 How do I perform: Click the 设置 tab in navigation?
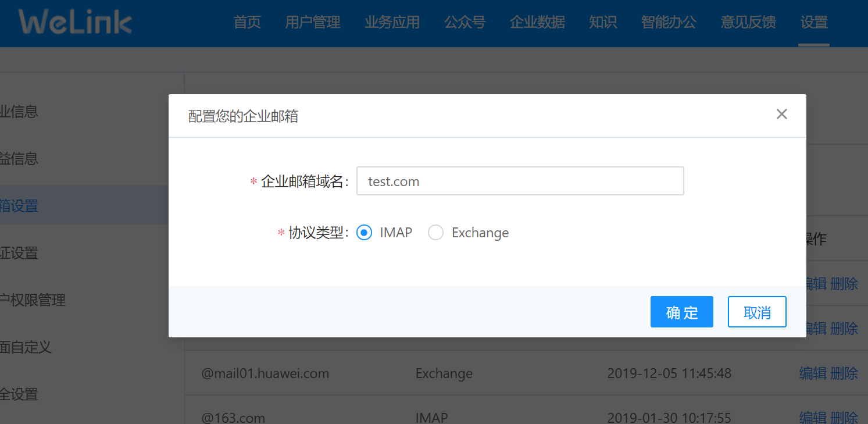point(813,23)
